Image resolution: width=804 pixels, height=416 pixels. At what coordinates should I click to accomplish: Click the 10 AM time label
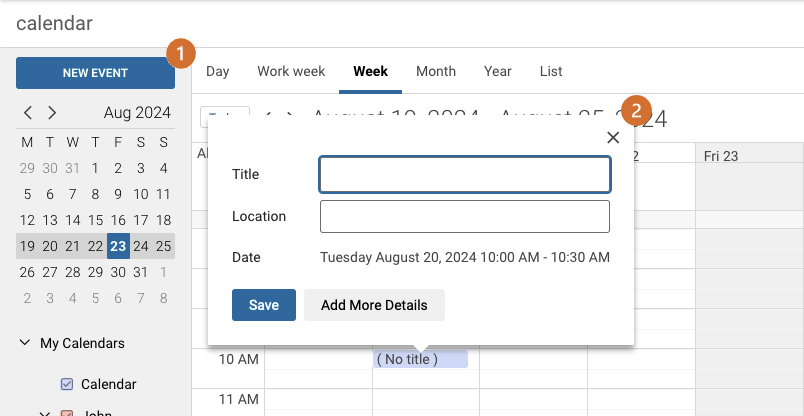(238, 360)
